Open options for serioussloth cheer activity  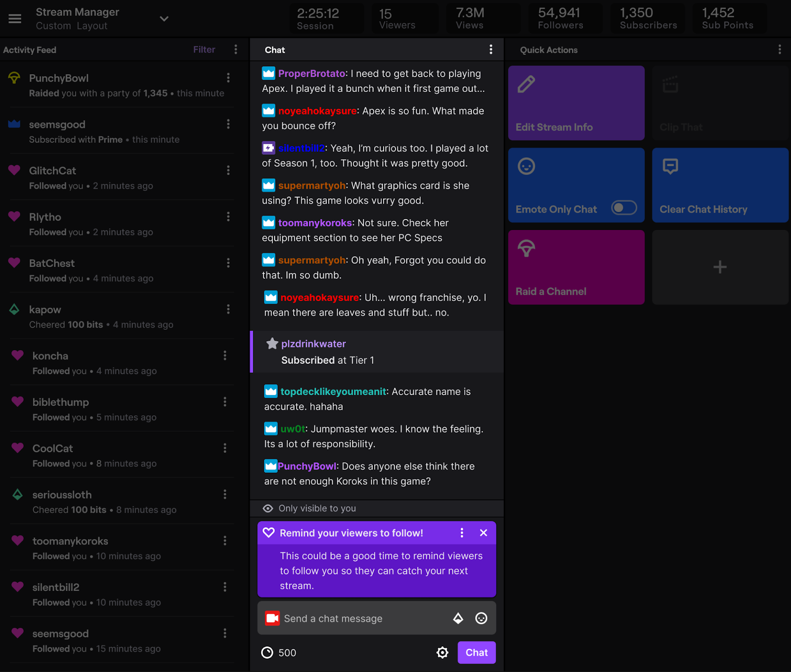click(x=225, y=494)
